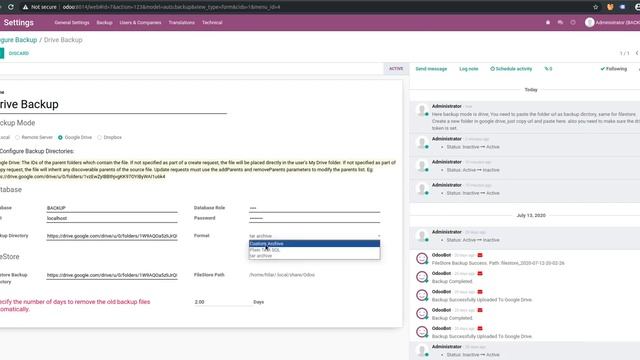
Task: Click the Following button
Action: [613, 69]
